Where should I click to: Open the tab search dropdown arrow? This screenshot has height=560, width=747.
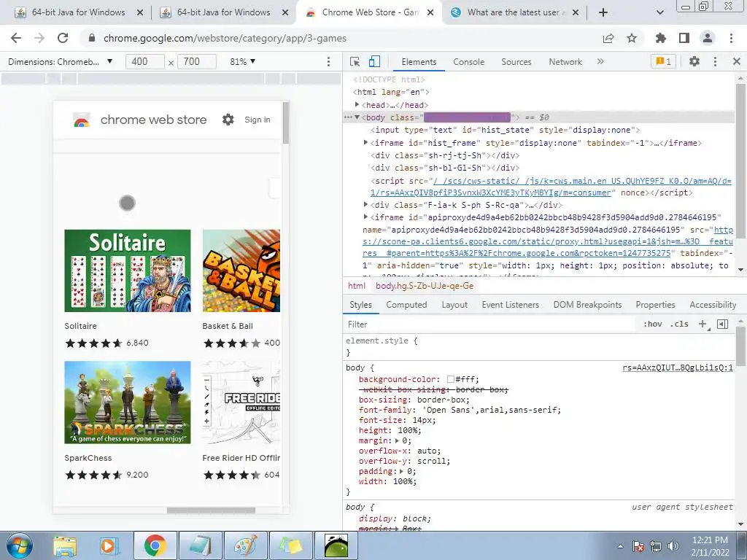coord(659,12)
